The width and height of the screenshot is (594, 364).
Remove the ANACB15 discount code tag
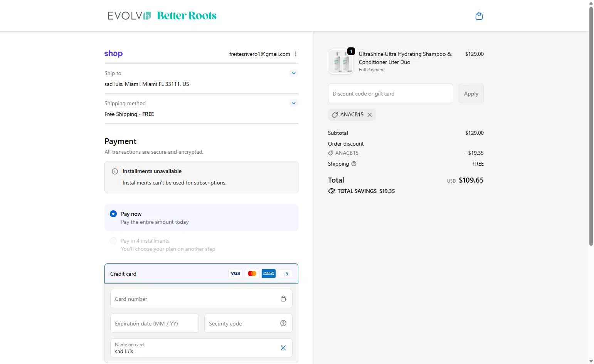click(x=370, y=115)
